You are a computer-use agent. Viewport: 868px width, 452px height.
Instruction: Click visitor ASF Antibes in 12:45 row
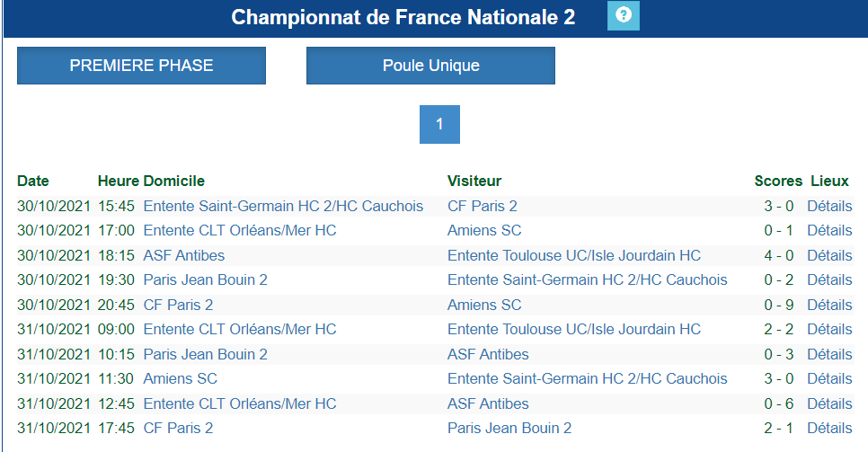tap(488, 403)
